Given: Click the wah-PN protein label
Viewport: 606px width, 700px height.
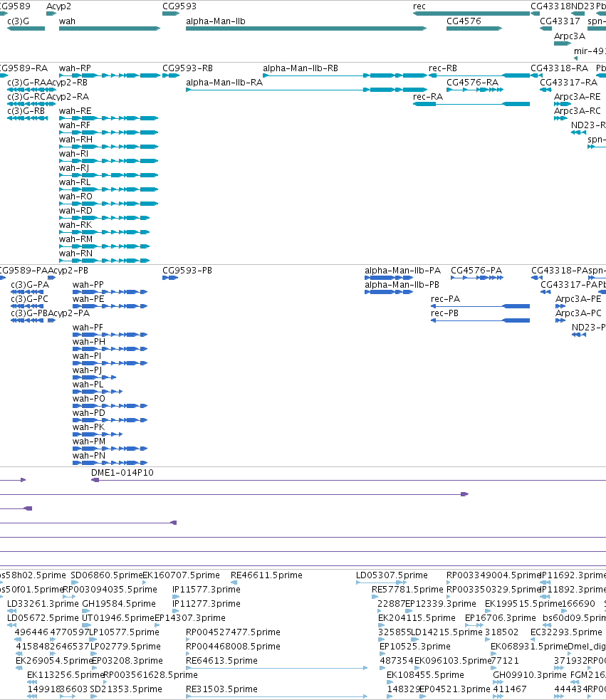Looking at the screenshot, I should point(89,456).
